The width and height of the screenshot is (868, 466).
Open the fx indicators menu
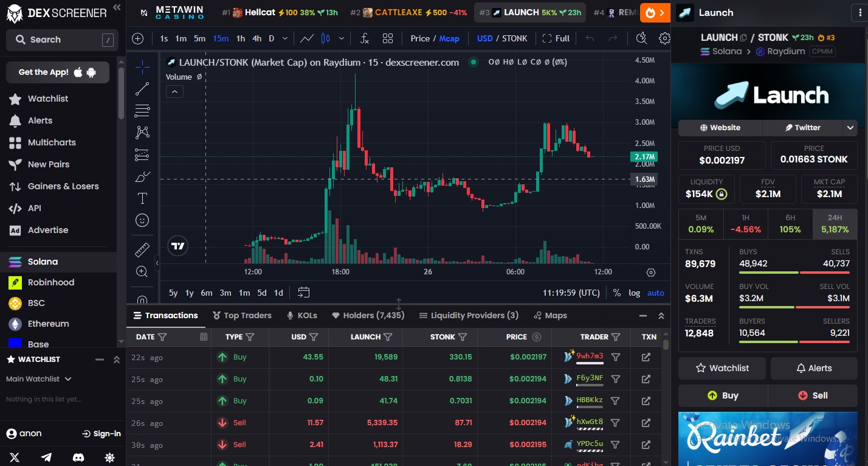pos(365,38)
